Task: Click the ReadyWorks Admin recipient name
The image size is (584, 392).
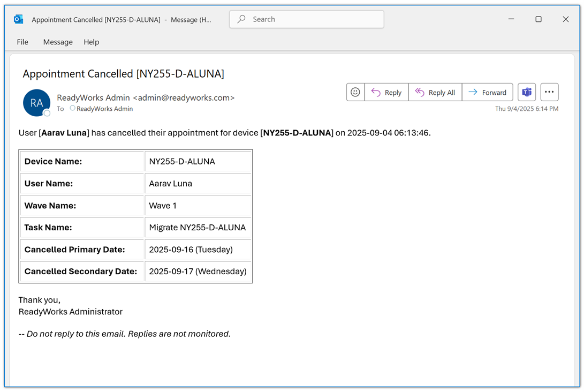Action: [x=105, y=109]
